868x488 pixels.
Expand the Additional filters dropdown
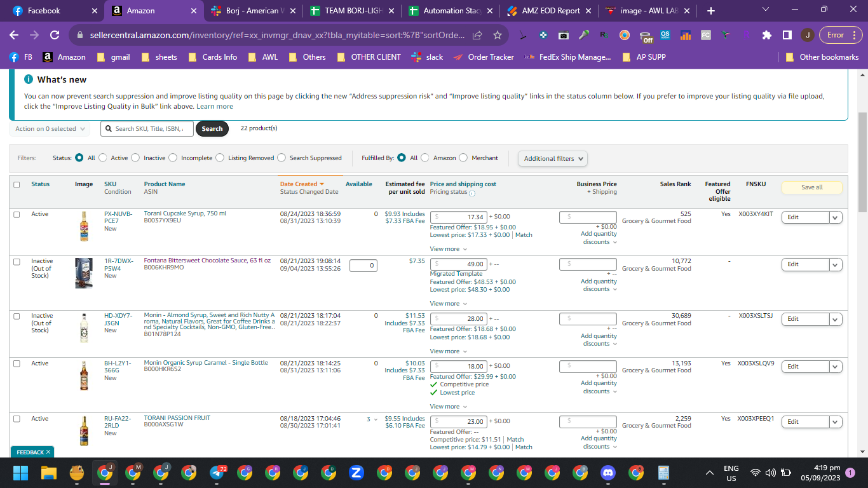[x=553, y=159]
